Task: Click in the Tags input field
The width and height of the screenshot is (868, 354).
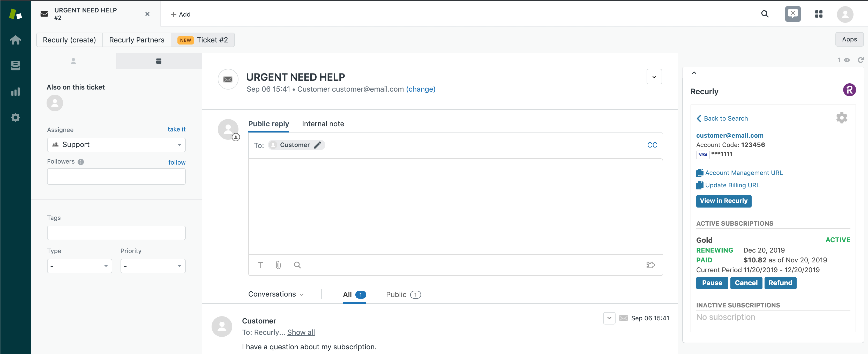Action: click(x=116, y=233)
